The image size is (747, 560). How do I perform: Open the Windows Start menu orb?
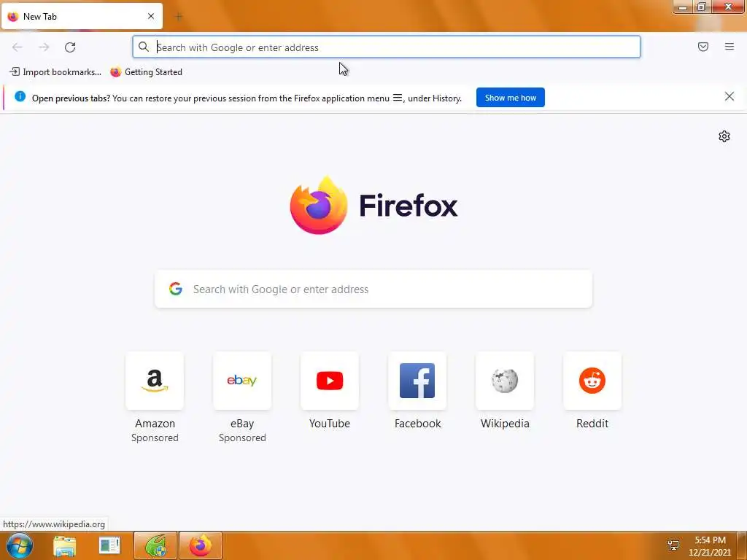pyautogui.click(x=20, y=545)
